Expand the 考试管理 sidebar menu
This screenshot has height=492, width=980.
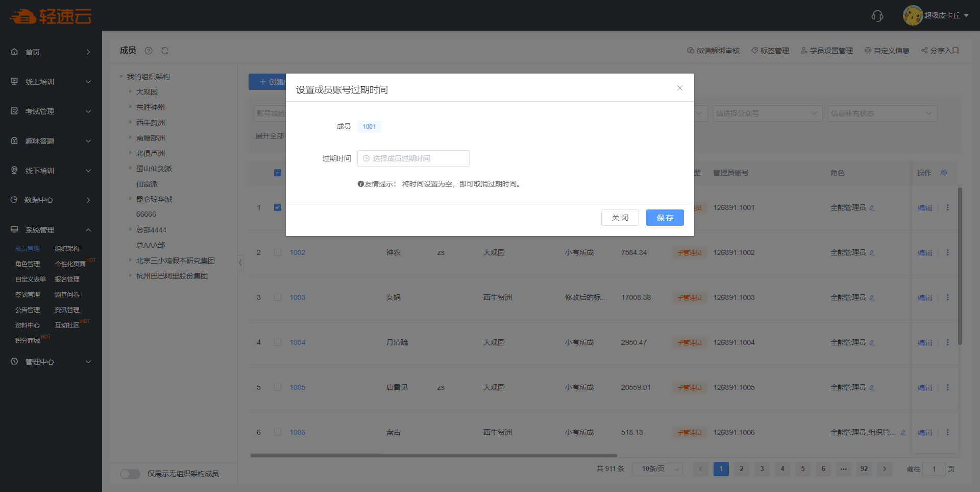[51, 111]
